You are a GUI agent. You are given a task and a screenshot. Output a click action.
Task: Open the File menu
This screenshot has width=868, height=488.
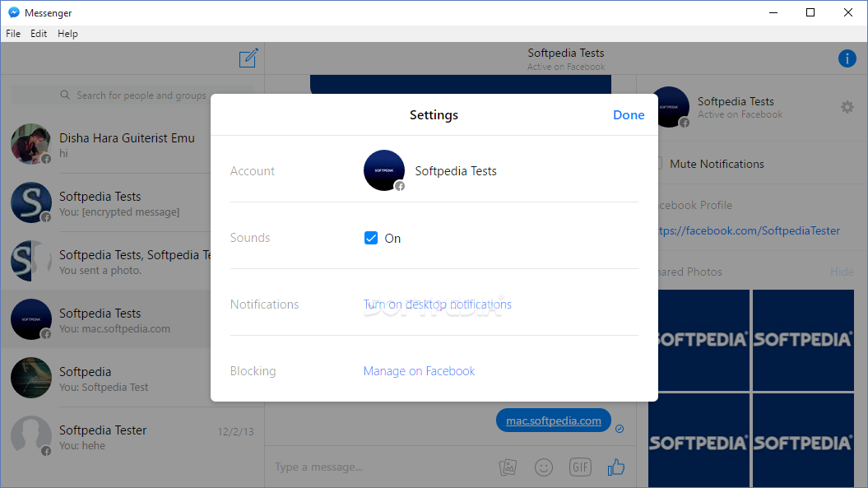[x=13, y=33]
